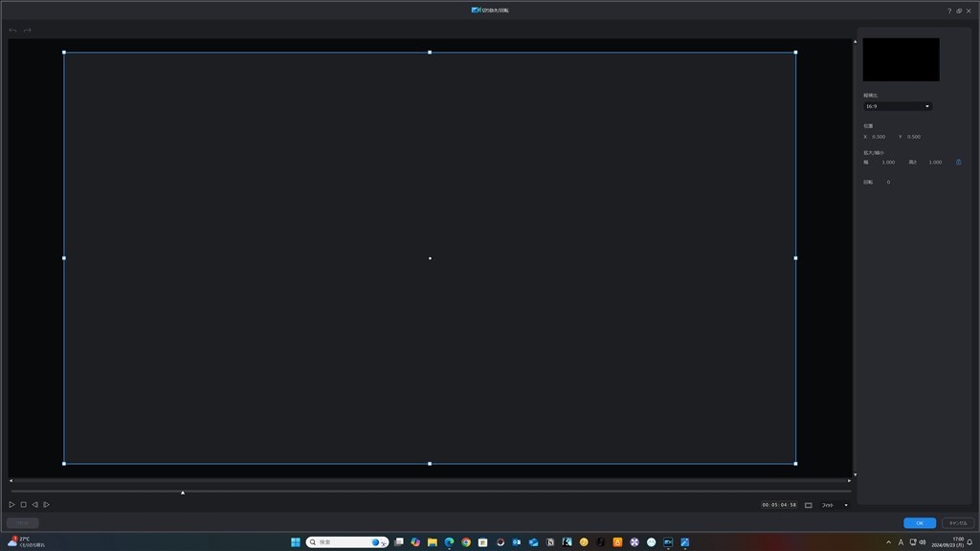This screenshot has width=980, height=551.
Task: Click the crop center point marker
Action: pos(430,258)
